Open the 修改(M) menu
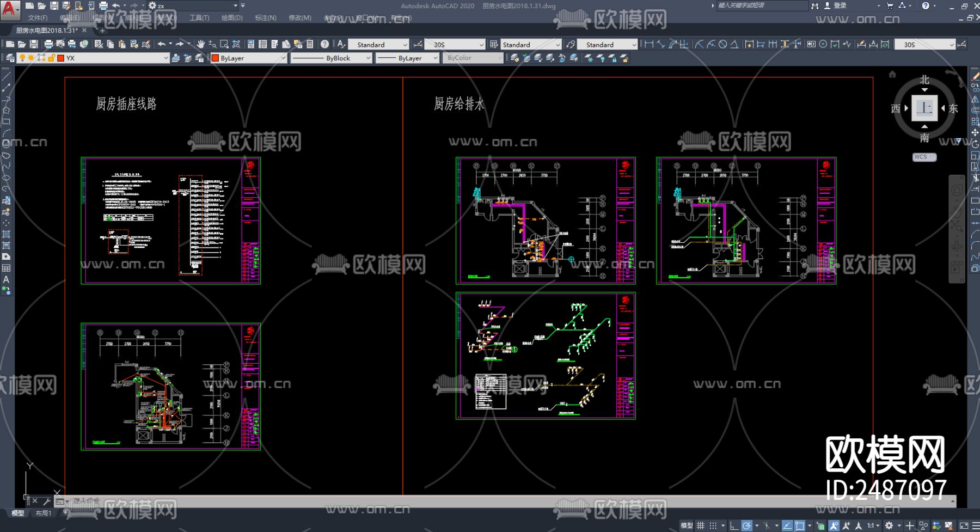This screenshot has width=980, height=532. [x=300, y=18]
